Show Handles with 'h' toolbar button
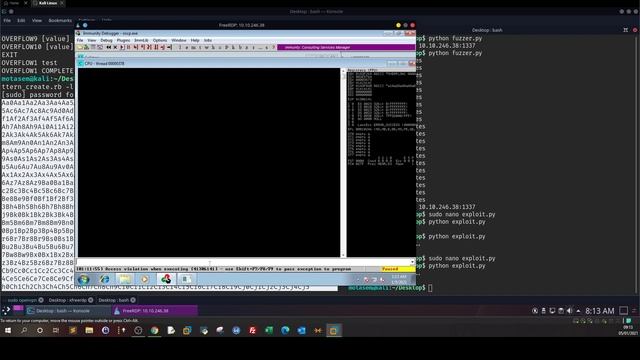Screen dimensions: 640x360 click(213, 47)
